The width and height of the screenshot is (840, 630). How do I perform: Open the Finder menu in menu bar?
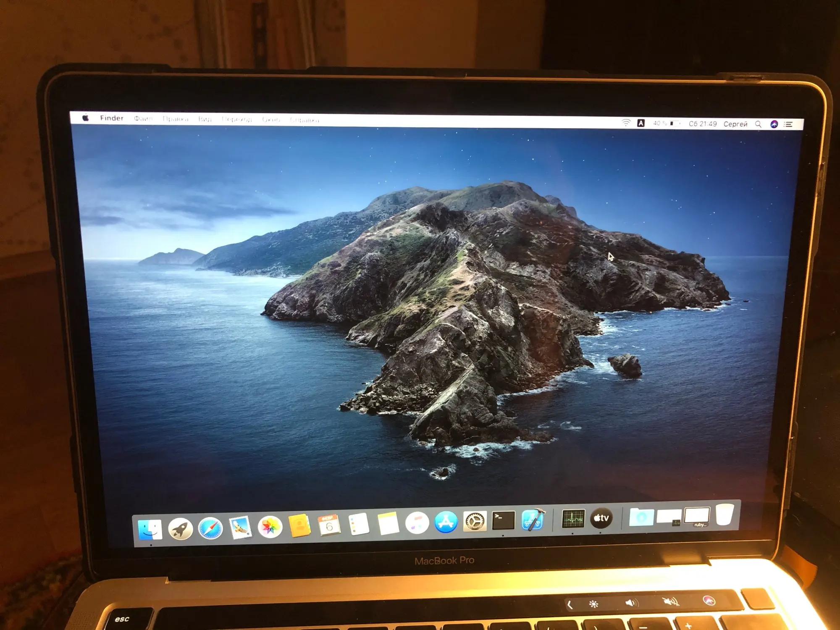[112, 118]
